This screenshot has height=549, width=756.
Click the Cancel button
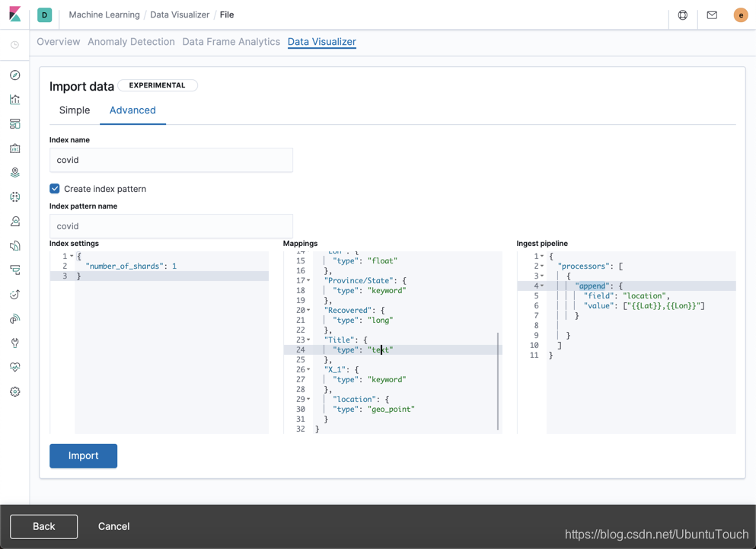tap(113, 526)
